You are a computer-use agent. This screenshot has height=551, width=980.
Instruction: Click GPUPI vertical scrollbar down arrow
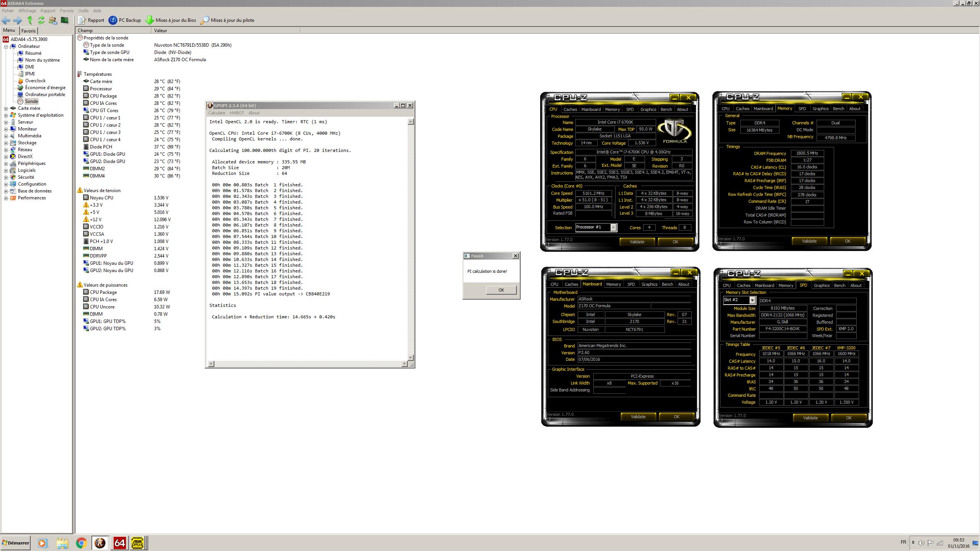point(410,357)
